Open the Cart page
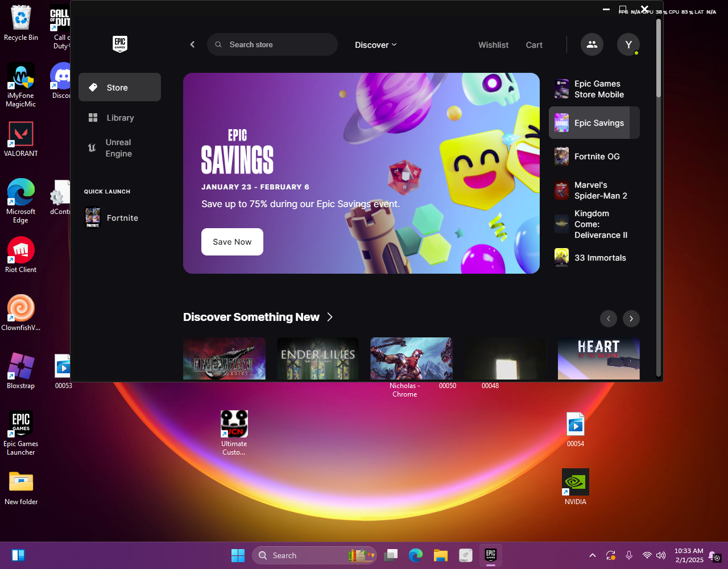Screen dimensions: 728x569 (x=534, y=45)
